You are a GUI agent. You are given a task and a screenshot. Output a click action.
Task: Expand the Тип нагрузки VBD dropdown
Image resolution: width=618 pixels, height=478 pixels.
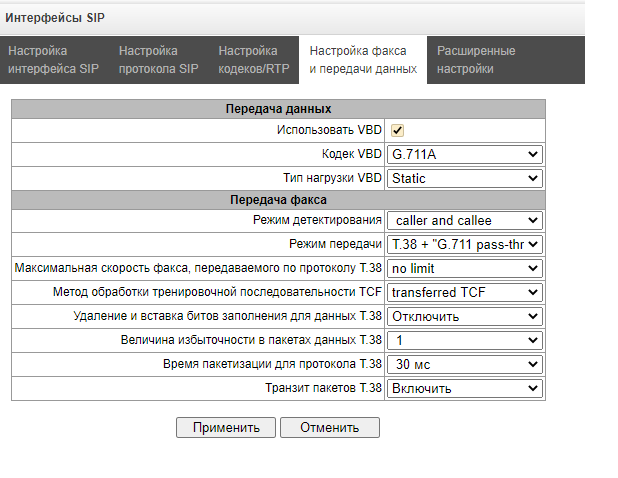pyautogui.click(x=465, y=179)
